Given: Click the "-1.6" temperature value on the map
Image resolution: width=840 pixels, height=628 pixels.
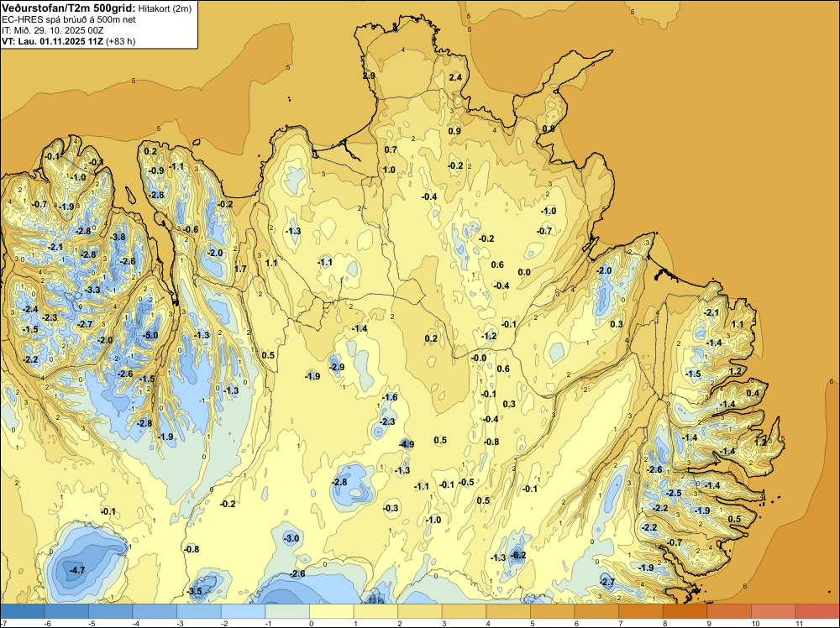Looking at the screenshot, I should (x=390, y=397).
